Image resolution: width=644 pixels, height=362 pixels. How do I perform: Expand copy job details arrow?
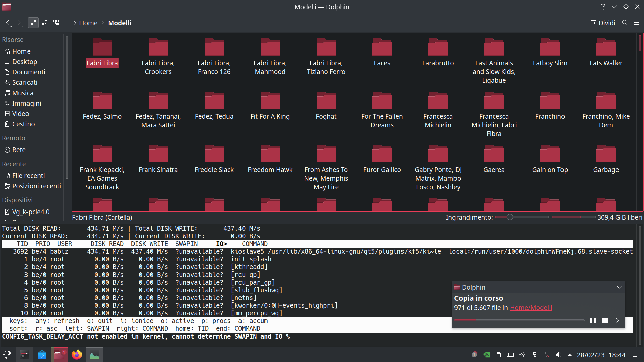[x=617, y=320]
